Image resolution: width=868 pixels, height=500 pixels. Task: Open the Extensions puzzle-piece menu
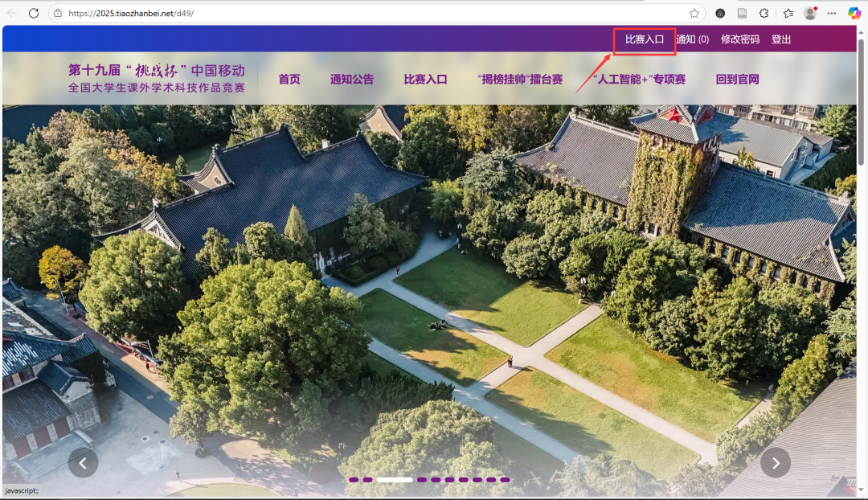[x=764, y=14]
